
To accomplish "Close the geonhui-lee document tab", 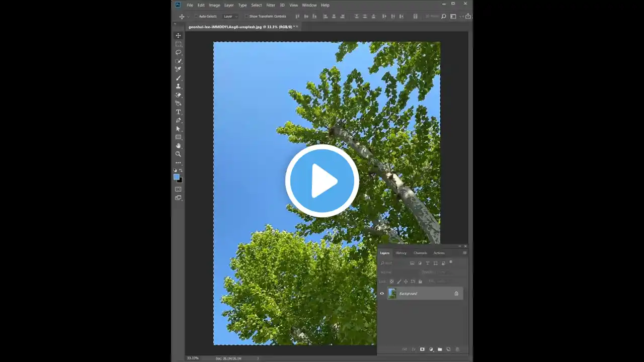I will pyautogui.click(x=297, y=27).
